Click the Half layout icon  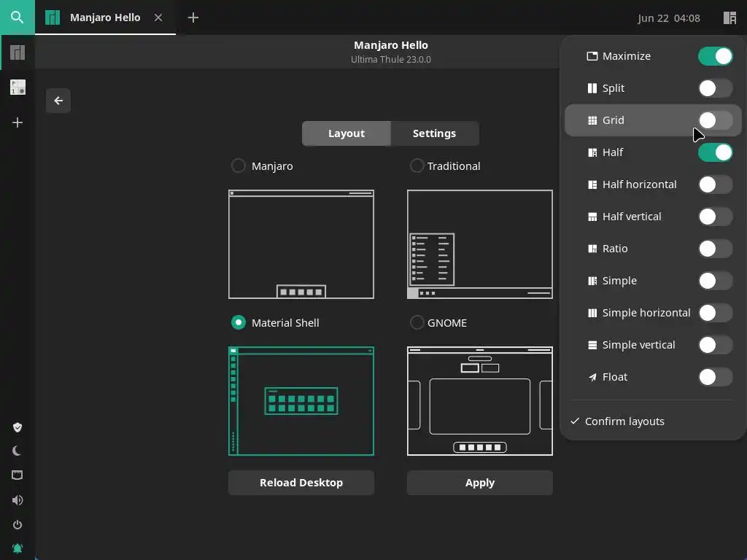click(592, 152)
